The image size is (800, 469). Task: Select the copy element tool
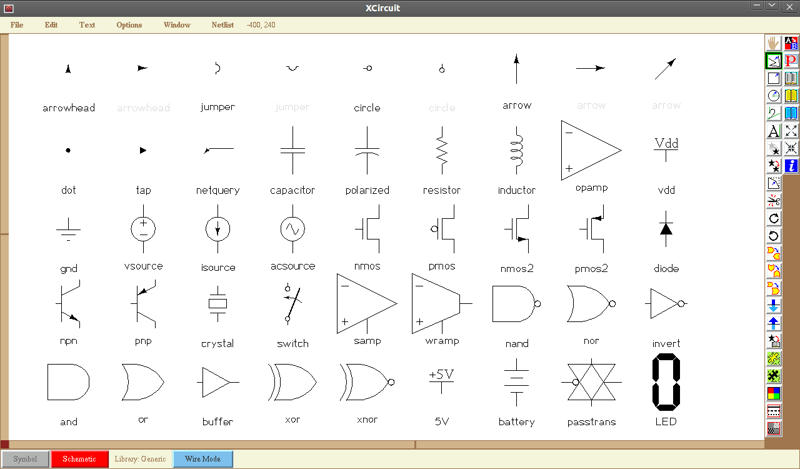(773, 166)
